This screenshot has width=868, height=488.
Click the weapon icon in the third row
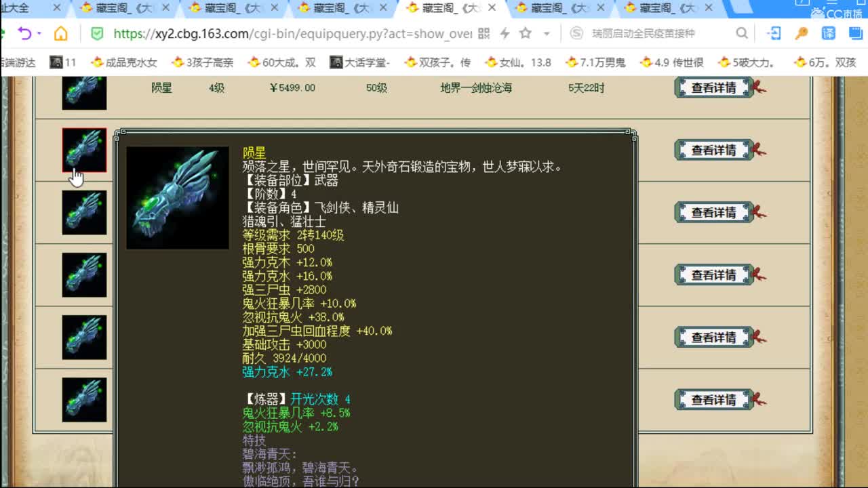[x=84, y=212]
